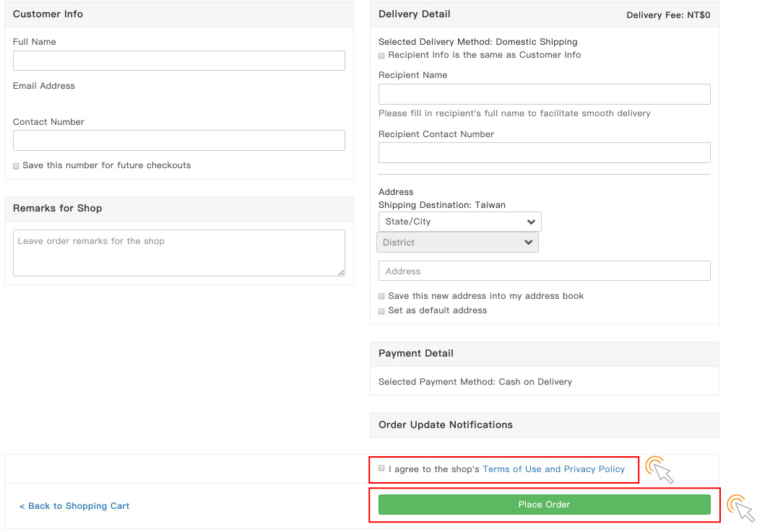Click the order remarks text area
Screen dimensions: 770x532
[178, 253]
